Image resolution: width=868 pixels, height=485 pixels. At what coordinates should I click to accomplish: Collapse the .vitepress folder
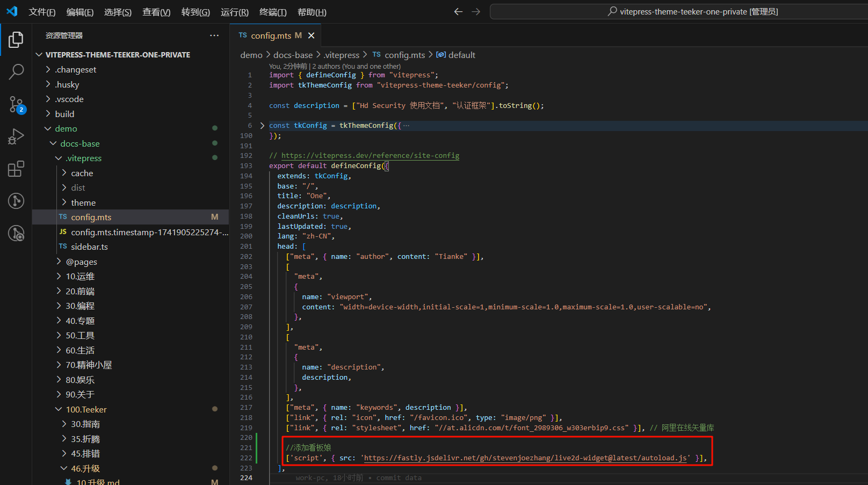pos(59,158)
